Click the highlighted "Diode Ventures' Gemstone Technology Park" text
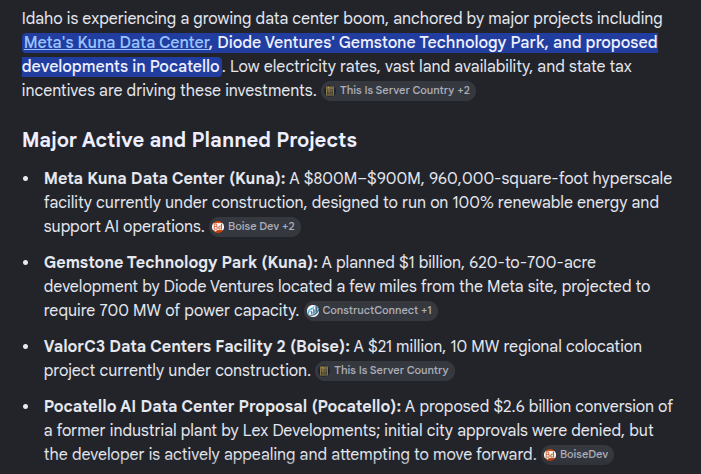The height and width of the screenshot is (474, 701). click(381, 42)
